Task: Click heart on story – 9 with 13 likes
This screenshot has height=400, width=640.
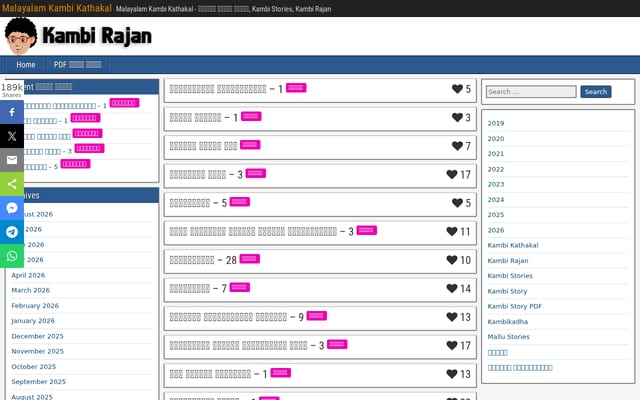Action: tap(452, 317)
